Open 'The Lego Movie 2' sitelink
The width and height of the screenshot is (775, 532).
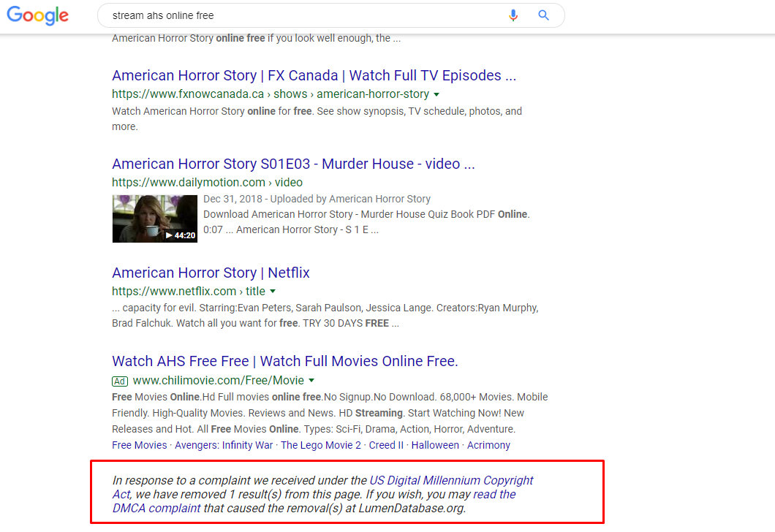[x=321, y=445]
